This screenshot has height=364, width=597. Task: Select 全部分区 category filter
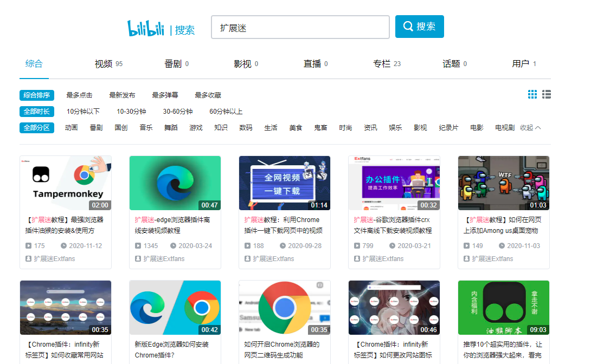pos(37,128)
